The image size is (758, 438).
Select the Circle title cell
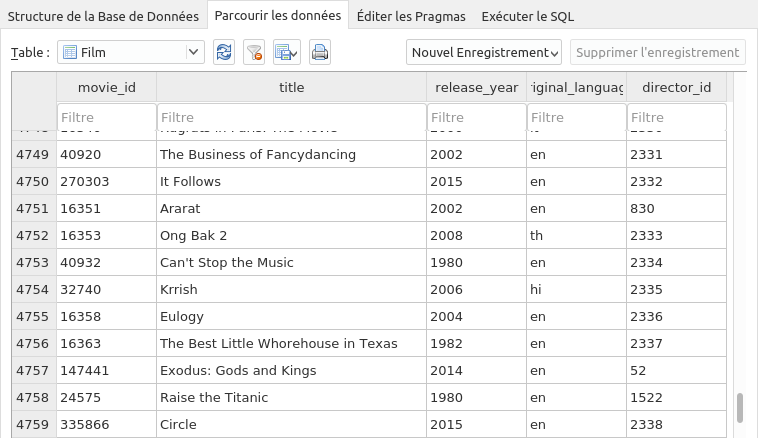tap(292, 424)
